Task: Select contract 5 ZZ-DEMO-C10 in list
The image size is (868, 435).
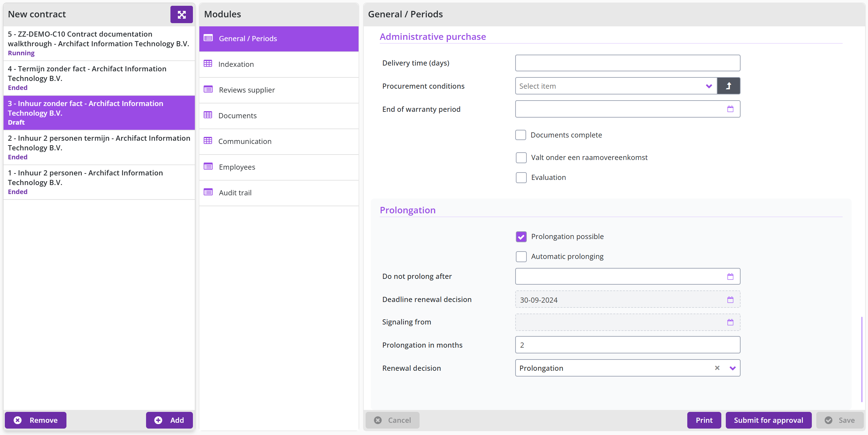Action: click(99, 43)
